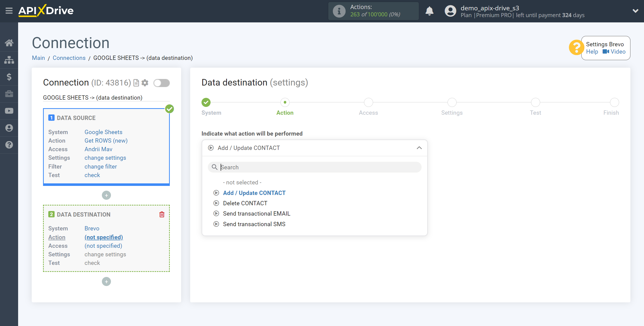Go to Access step indicator
The image size is (644, 326).
point(368,102)
